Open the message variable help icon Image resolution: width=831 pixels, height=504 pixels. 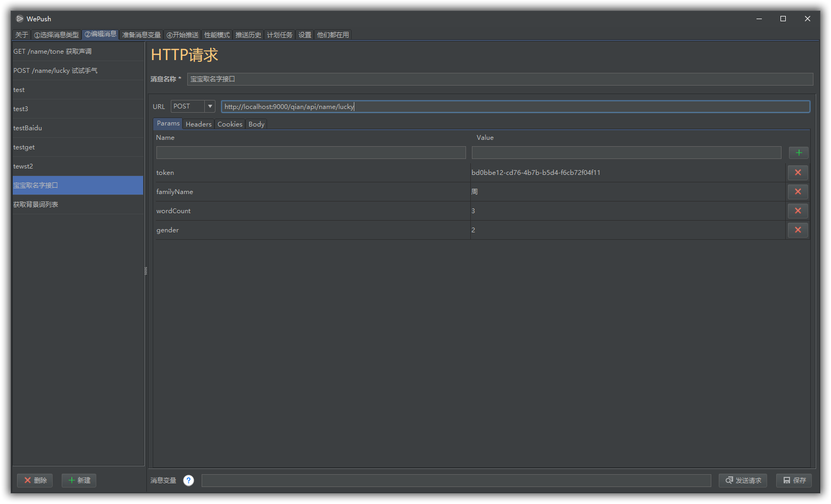coord(188,481)
